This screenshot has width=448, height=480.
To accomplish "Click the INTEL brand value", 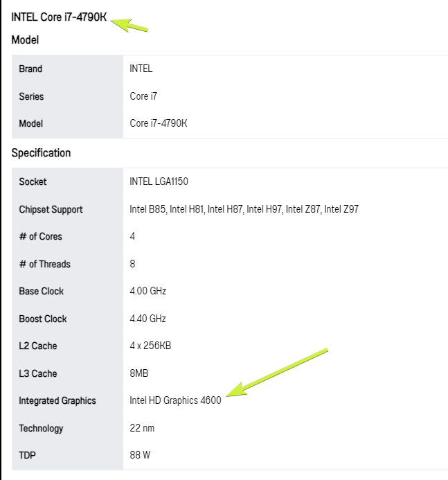I will tap(141, 69).
